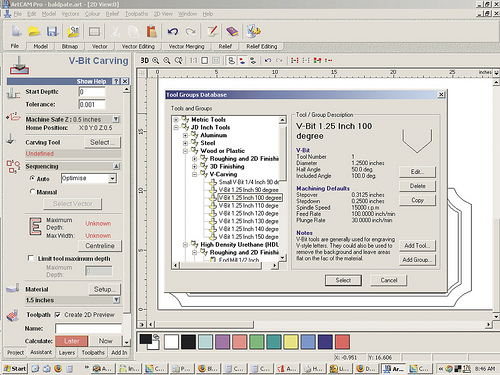Click the sequencing icon in left panel

click(x=13, y=166)
